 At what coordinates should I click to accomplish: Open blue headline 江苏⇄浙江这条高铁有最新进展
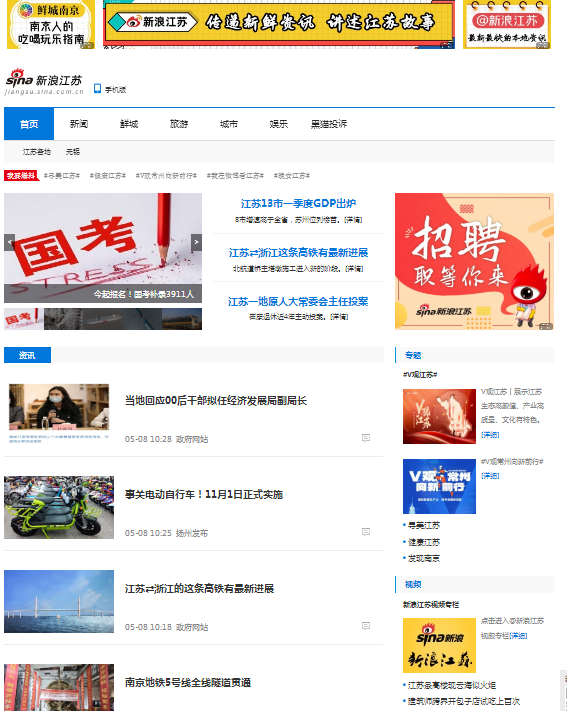click(x=298, y=253)
